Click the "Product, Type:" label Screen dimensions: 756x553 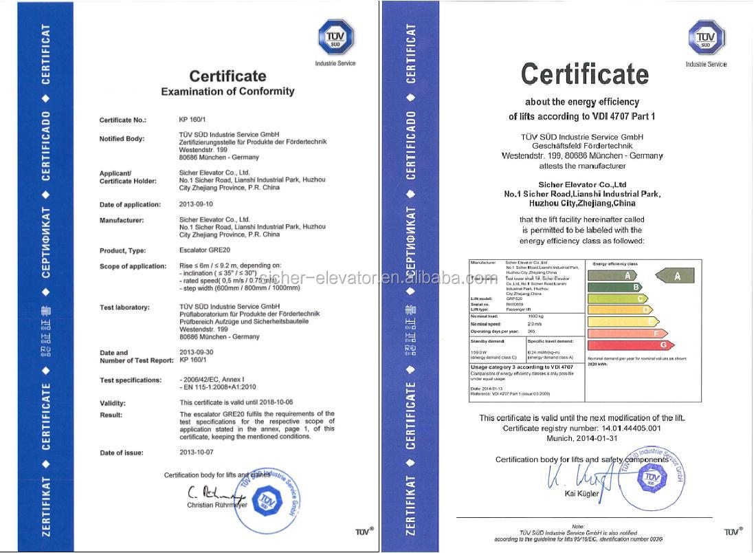[x=122, y=251]
